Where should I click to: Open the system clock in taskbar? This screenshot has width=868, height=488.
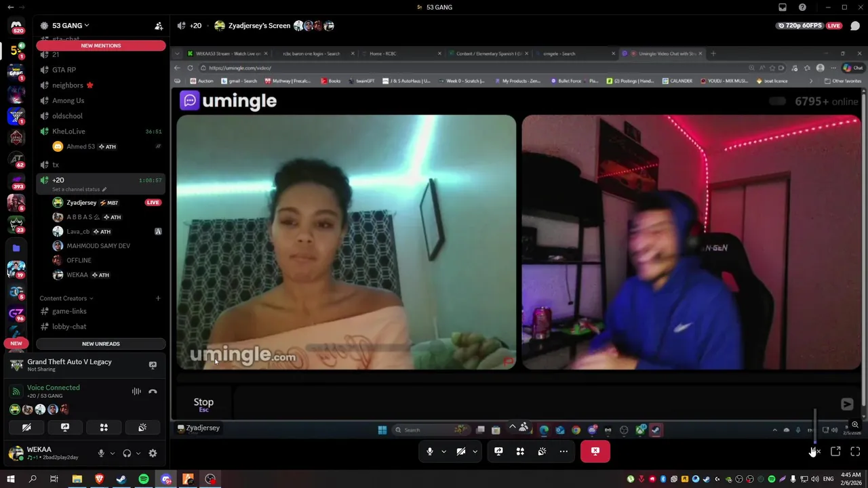click(850, 479)
